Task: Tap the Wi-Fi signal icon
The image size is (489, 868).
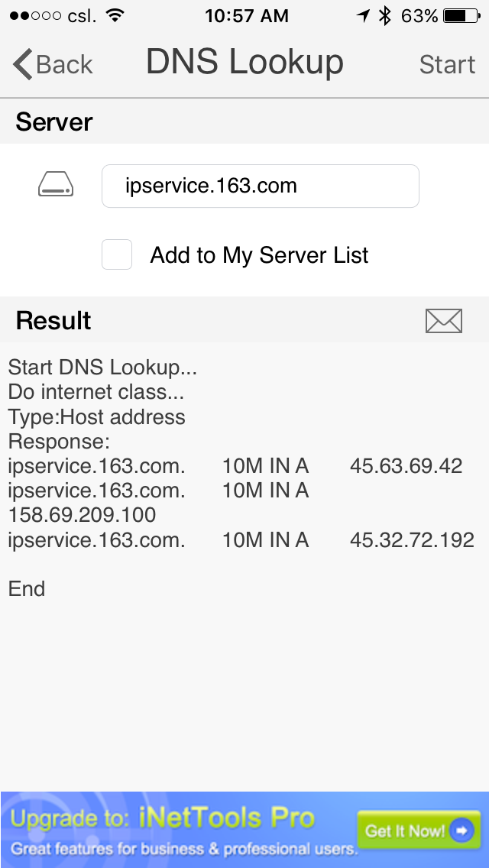Action: pyautogui.click(x=115, y=15)
